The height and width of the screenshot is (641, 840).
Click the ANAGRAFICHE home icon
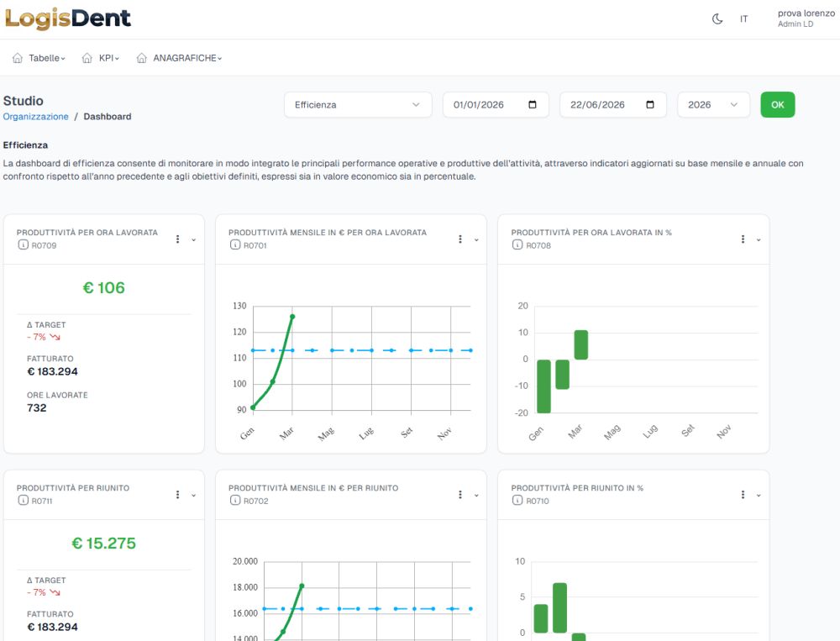coord(141,58)
